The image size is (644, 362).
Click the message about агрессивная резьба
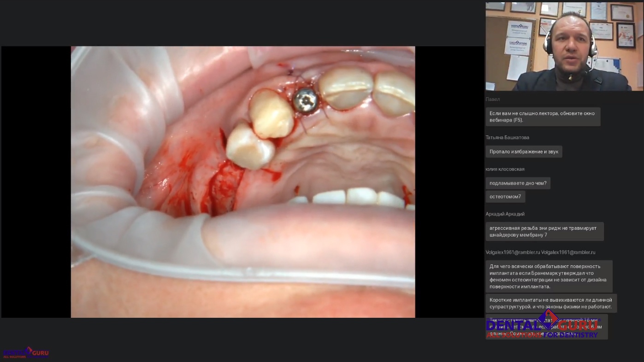click(x=544, y=231)
